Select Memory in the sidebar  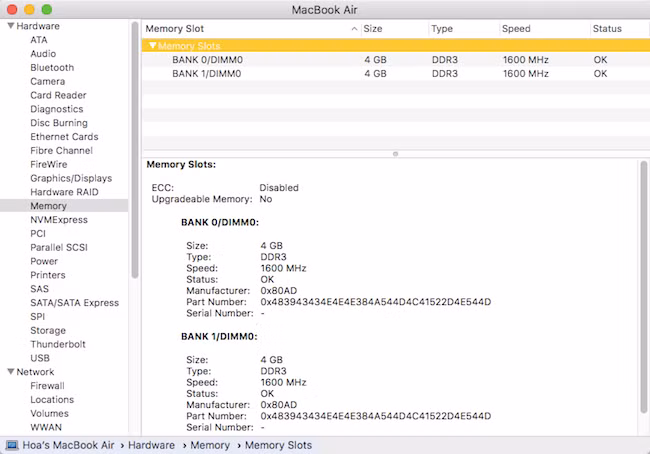pos(48,206)
